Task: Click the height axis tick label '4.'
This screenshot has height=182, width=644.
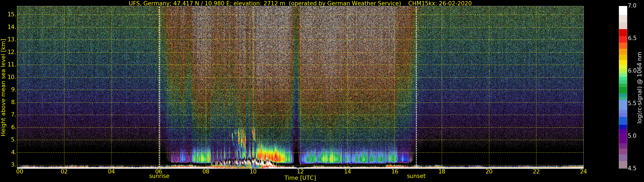Action: 13,152
